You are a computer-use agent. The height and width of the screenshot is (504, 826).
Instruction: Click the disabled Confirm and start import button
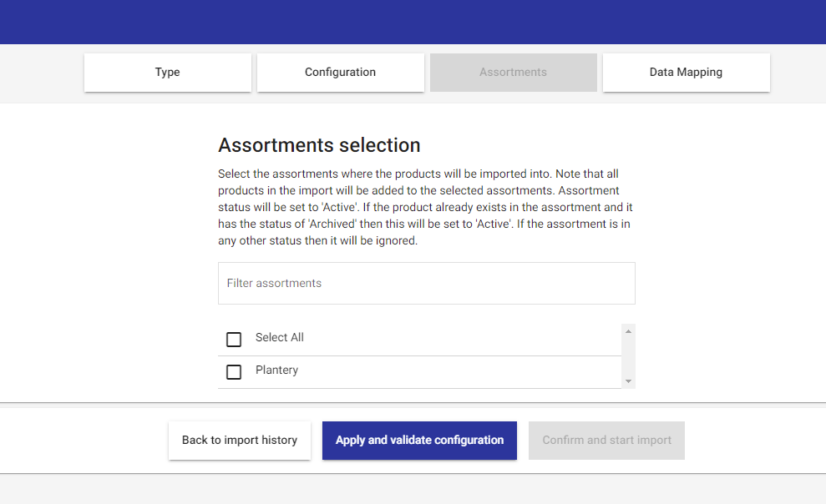click(x=607, y=441)
